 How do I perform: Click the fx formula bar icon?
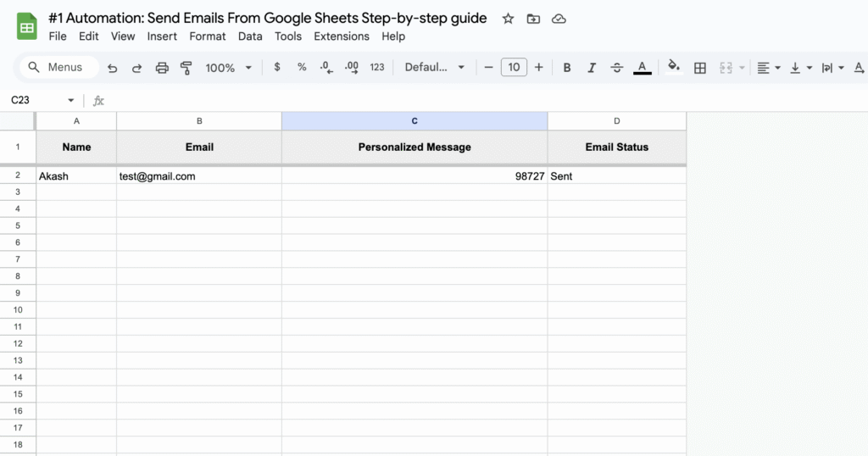point(98,100)
